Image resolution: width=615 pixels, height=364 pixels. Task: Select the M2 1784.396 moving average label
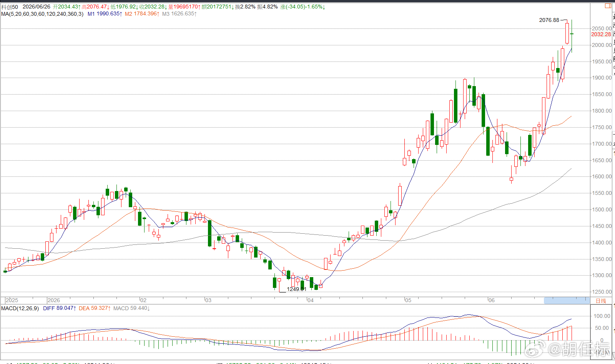tap(142, 14)
